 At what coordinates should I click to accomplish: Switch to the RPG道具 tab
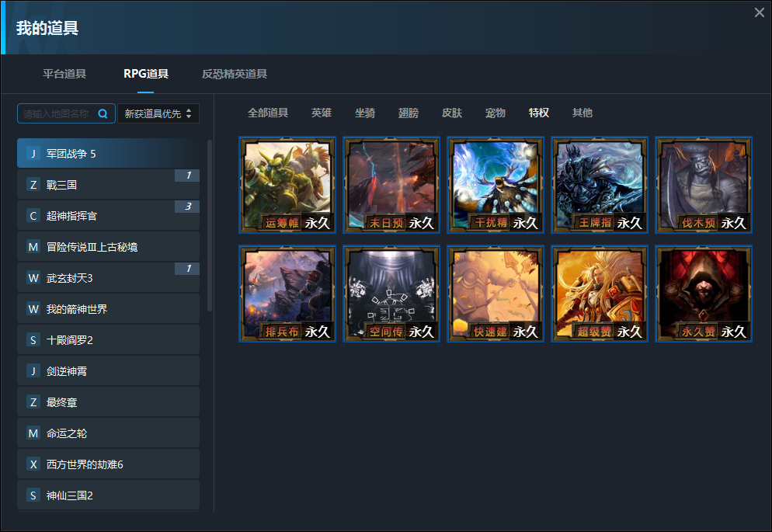(146, 74)
